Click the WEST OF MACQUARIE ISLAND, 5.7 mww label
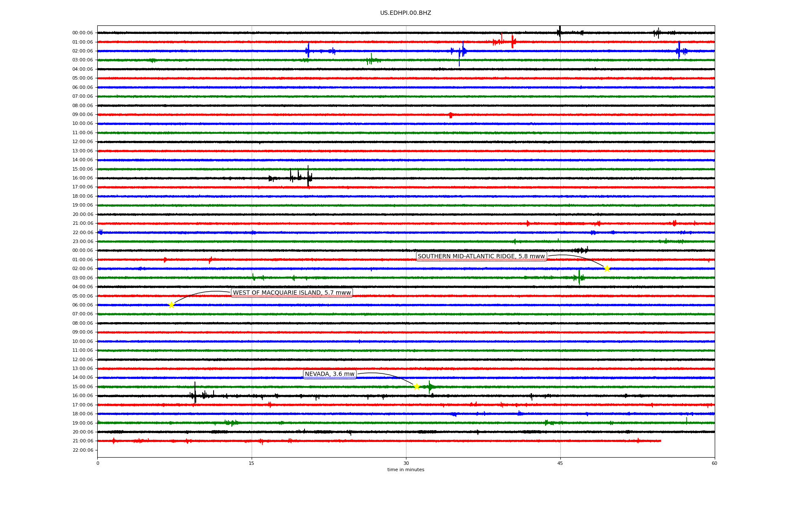The width and height of the screenshot is (812, 508). (x=292, y=293)
